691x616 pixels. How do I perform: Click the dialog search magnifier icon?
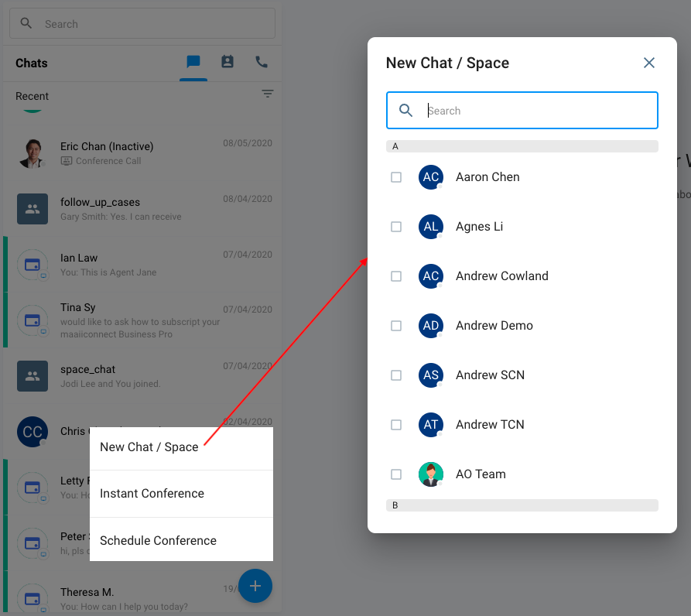[405, 110]
